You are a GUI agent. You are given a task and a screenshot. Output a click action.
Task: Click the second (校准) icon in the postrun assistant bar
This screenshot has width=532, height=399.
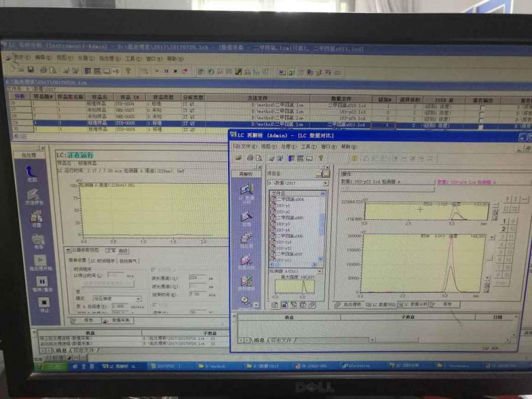click(x=246, y=218)
